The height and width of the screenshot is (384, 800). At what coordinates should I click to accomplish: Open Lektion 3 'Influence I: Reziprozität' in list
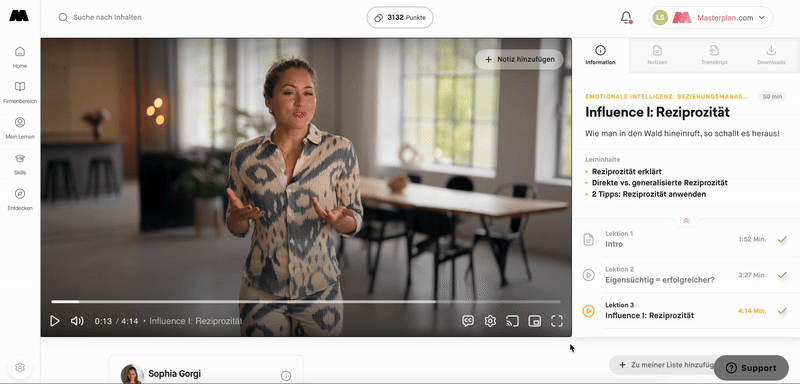pos(686,311)
